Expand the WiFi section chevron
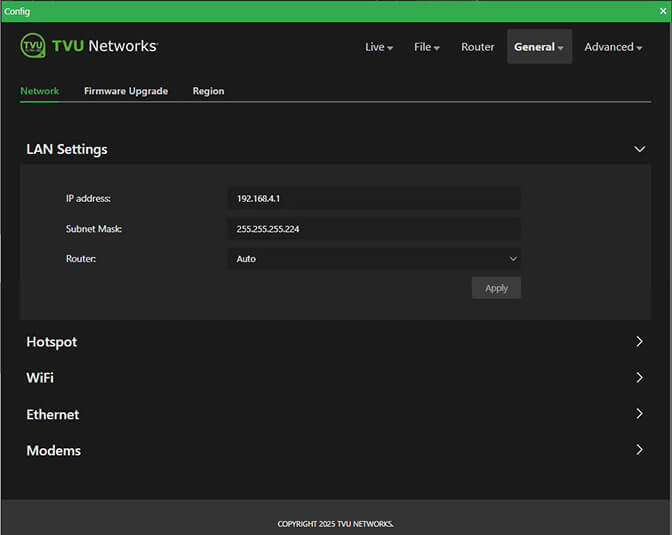672x535 pixels. 639,378
